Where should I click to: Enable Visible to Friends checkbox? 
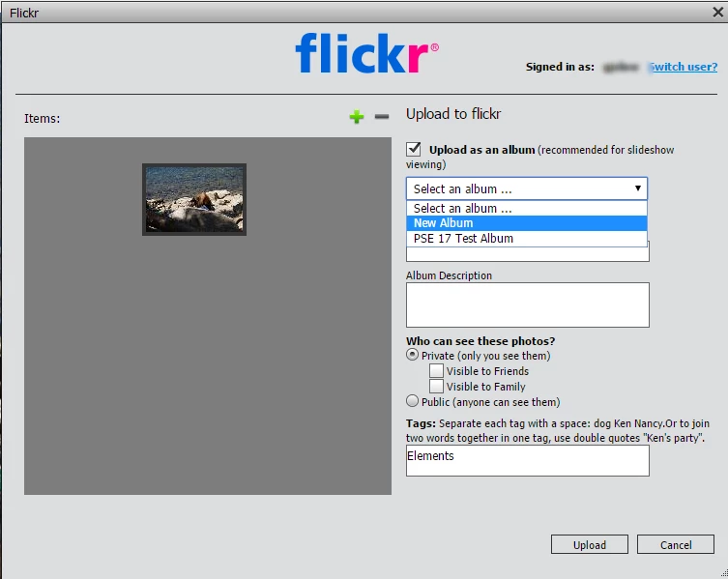[x=436, y=370]
